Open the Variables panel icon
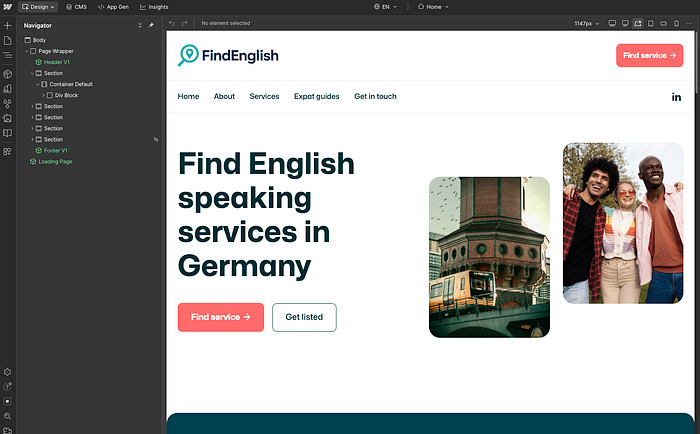This screenshot has width=700, height=434. coord(7,89)
